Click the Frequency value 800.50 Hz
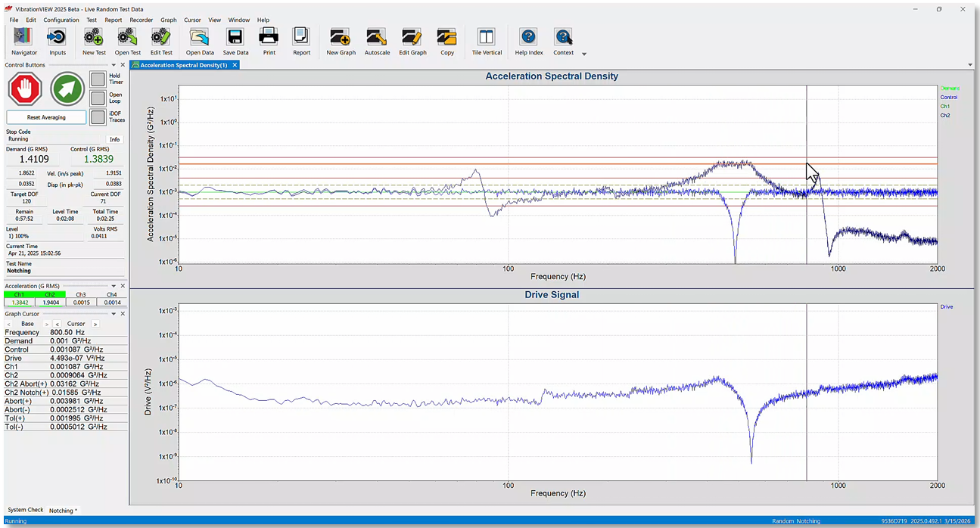 (67, 332)
